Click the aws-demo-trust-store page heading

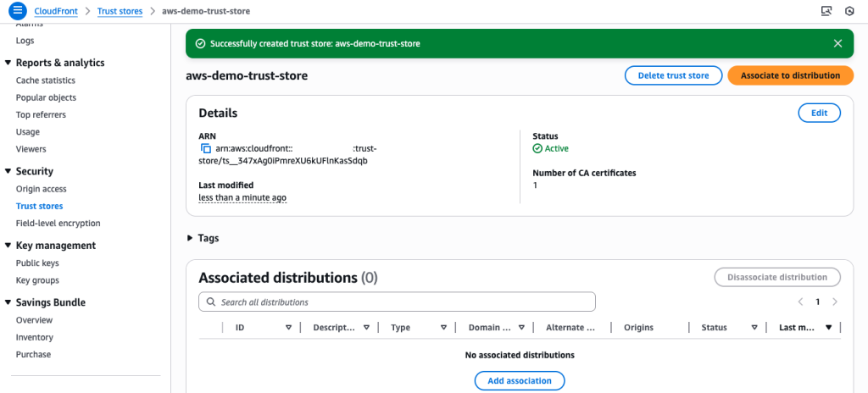pos(247,75)
